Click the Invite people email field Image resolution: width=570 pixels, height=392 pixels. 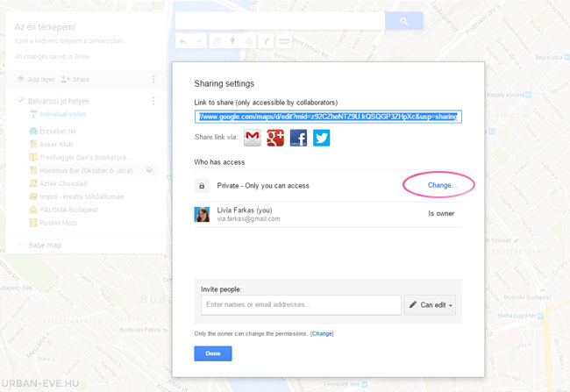301,304
